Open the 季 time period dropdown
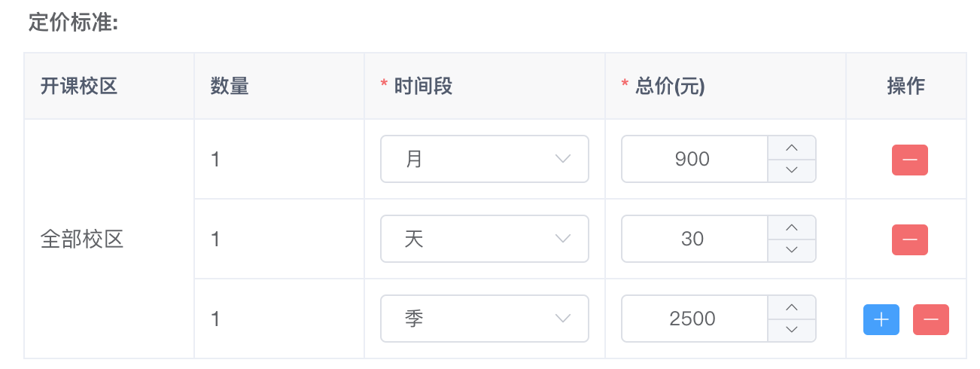The width and height of the screenshot is (980, 369). coord(485,319)
